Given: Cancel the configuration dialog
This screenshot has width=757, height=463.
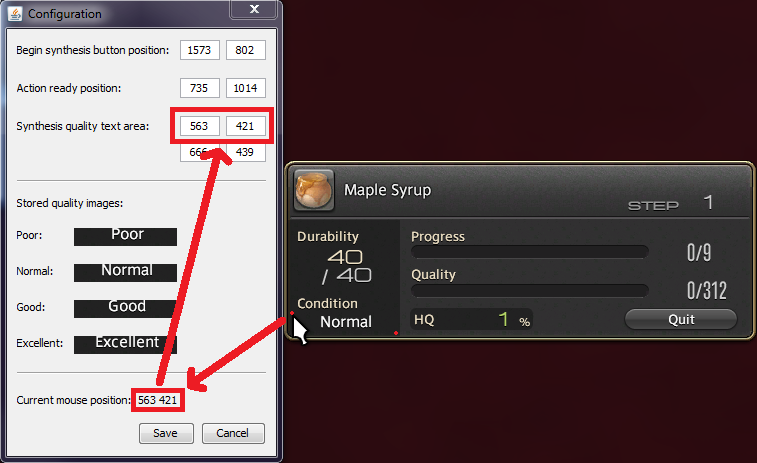Looking at the screenshot, I should [x=233, y=433].
